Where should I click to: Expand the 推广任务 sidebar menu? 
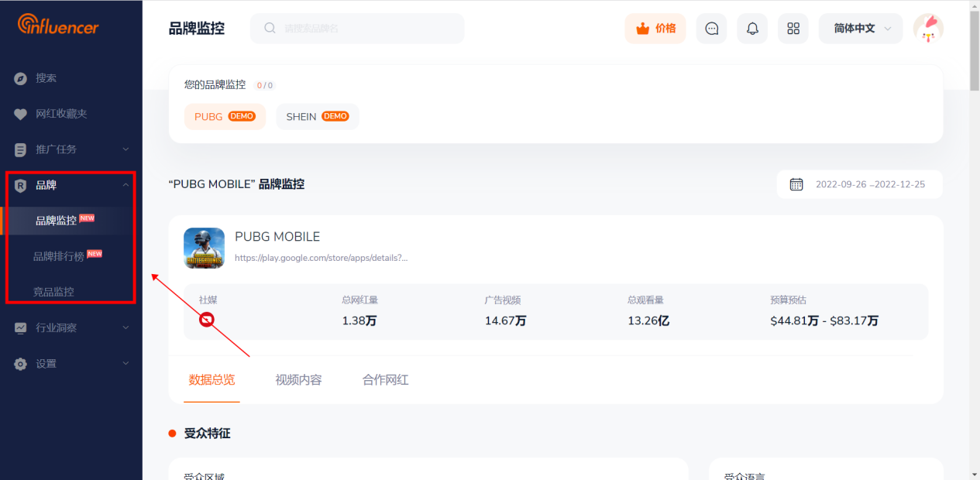click(x=71, y=149)
